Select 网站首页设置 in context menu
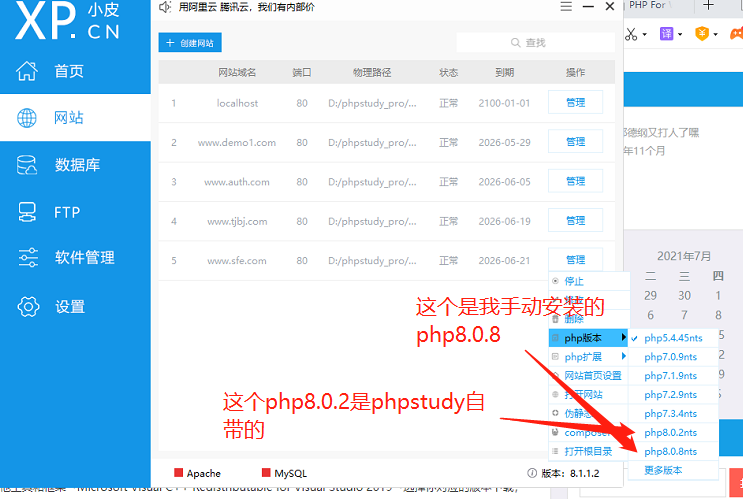This screenshot has width=743, height=499. [x=589, y=376]
